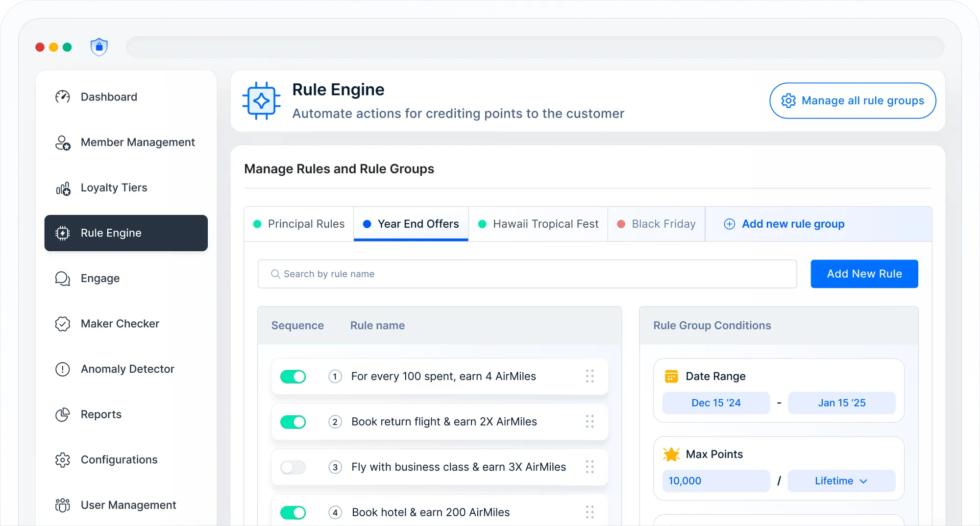Open Reports in sidebar
Image resolution: width=980 pixels, height=526 pixels.
pyautogui.click(x=126, y=414)
